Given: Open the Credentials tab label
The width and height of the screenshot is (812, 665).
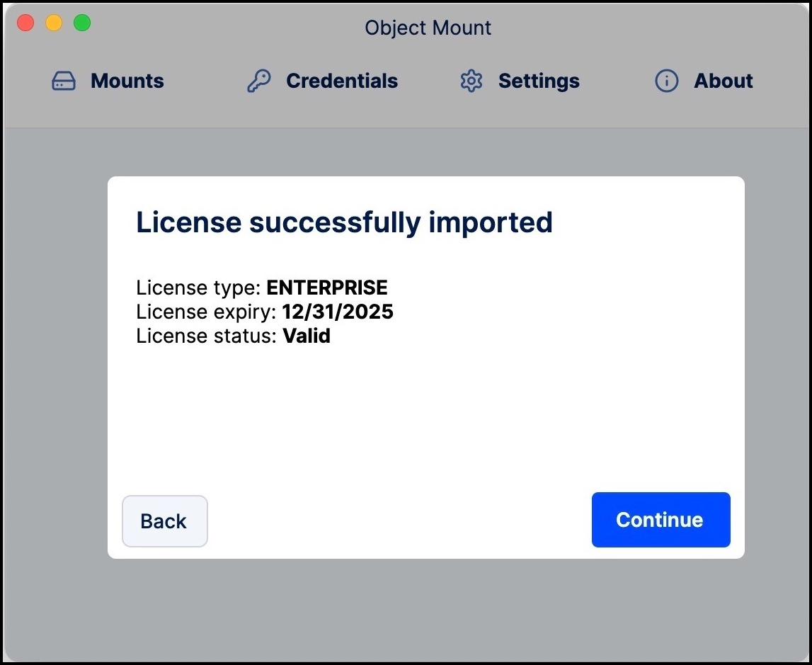Looking at the screenshot, I should 342,81.
